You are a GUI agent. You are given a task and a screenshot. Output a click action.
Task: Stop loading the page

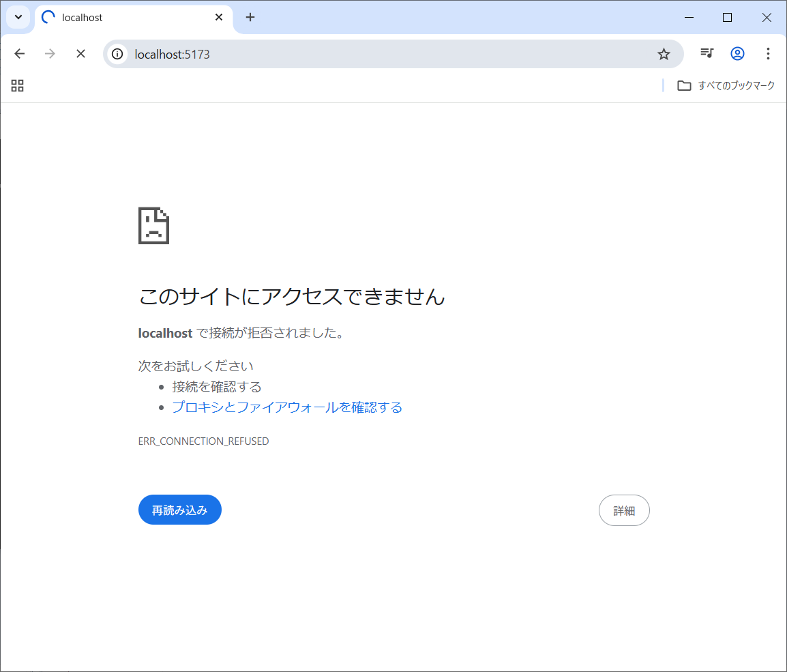80,54
